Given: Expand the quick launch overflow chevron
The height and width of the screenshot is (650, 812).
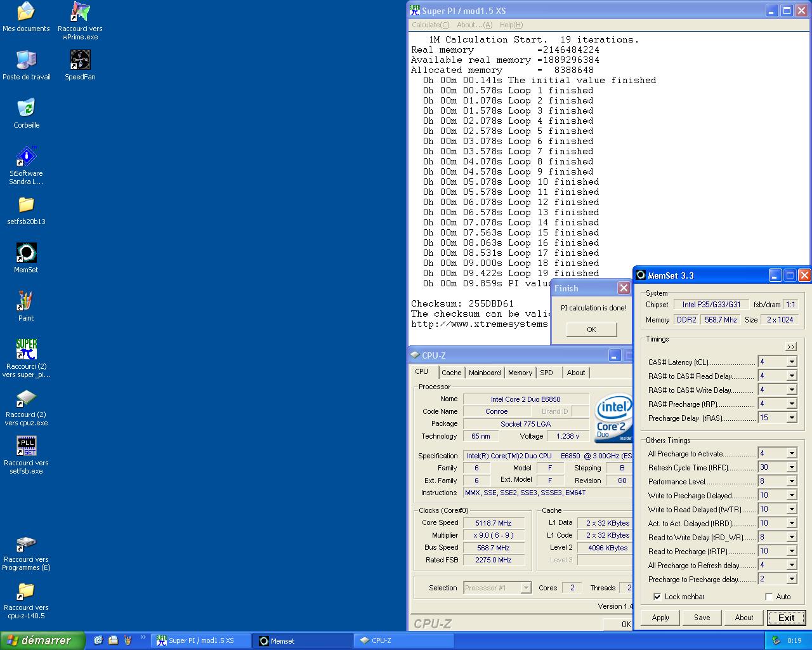Looking at the screenshot, I should 143,637.
